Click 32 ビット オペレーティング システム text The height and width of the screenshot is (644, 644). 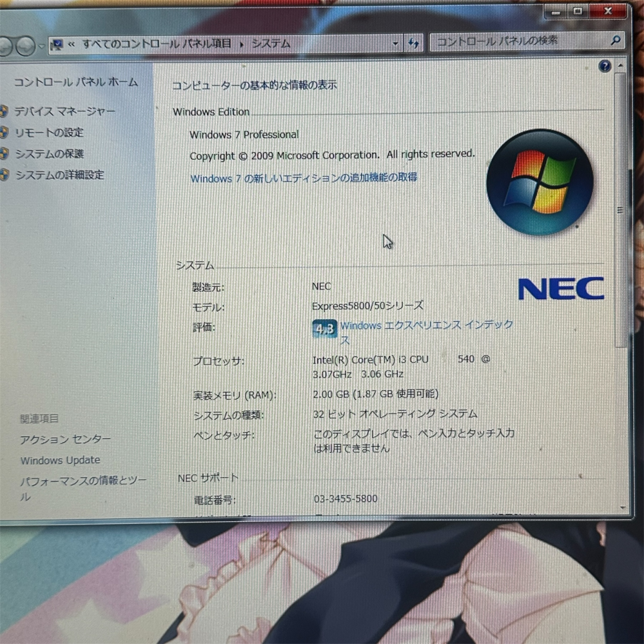395,414
